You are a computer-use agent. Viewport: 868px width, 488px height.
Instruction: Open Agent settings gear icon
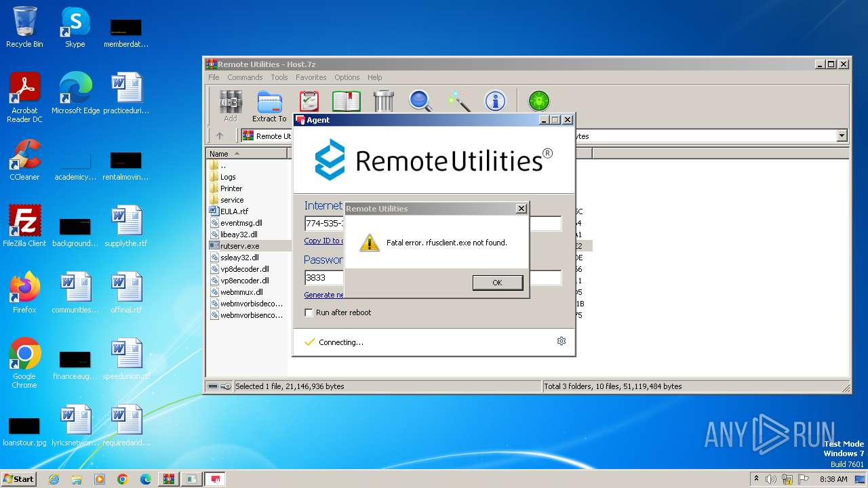click(x=561, y=341)
